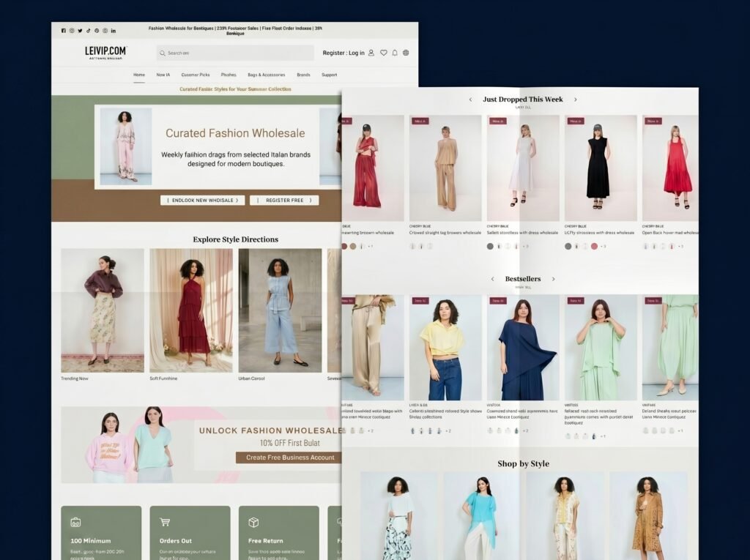Open the navy draped top Bestsellers product

pos(523,348)
